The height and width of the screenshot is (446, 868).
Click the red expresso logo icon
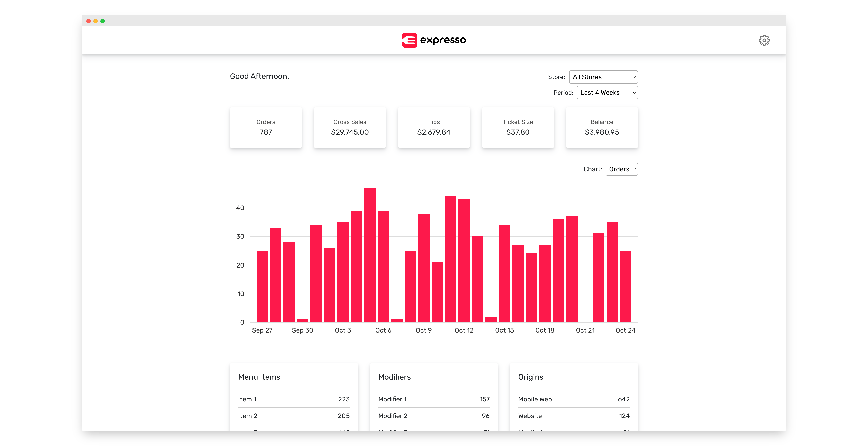(x=409, y=40)
